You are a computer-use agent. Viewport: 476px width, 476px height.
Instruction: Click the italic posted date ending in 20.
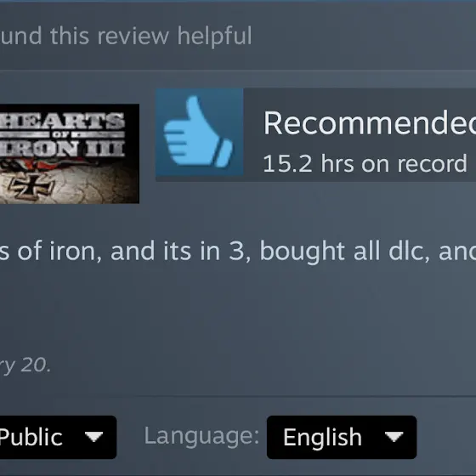[25, 365]
